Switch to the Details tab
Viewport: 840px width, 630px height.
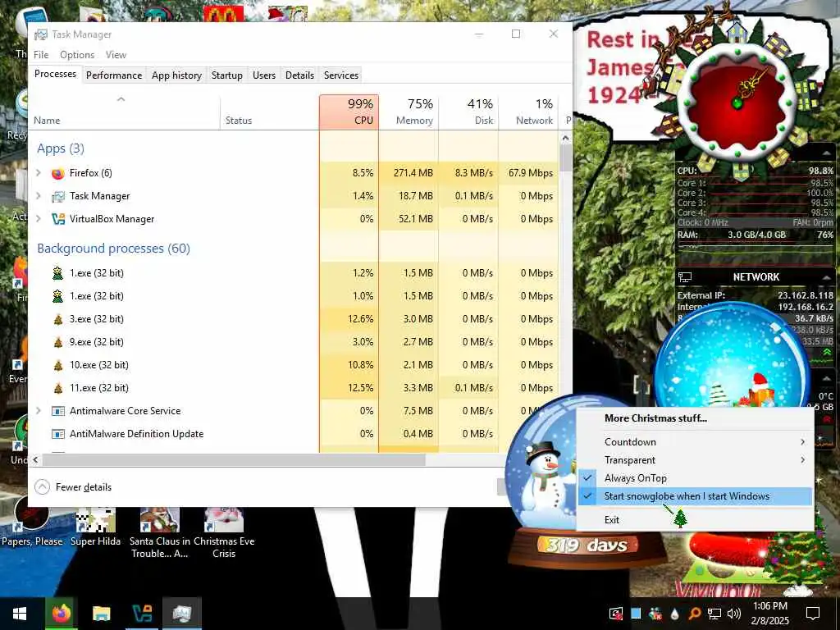pyautogui.click(x=300, y=75)
